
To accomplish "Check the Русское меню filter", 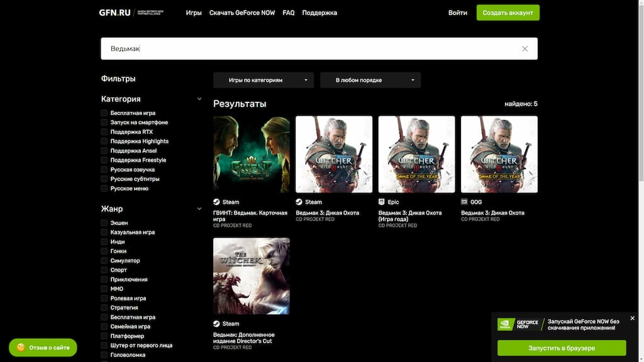I will click(104, 189).
